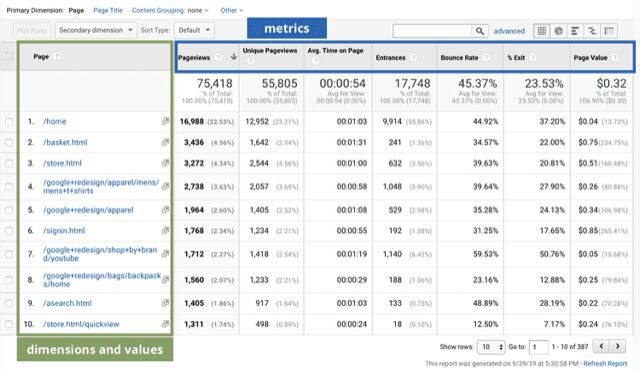The image size is (640, 370).
Task: Sort by Avg. Time on Page header
Action: click(335, 51)
